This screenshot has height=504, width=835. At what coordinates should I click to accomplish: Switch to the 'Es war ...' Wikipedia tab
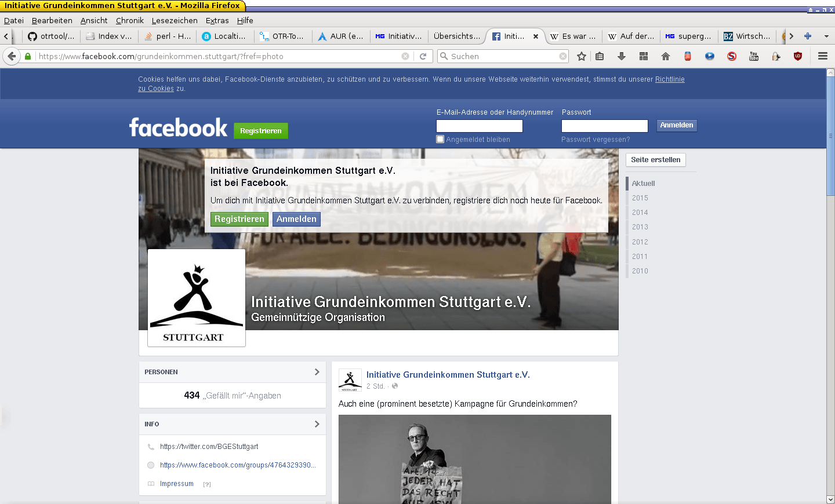[573, 36]
